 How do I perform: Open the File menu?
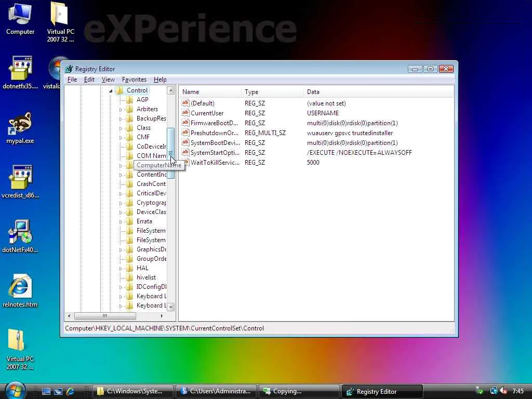click(72, 79)
